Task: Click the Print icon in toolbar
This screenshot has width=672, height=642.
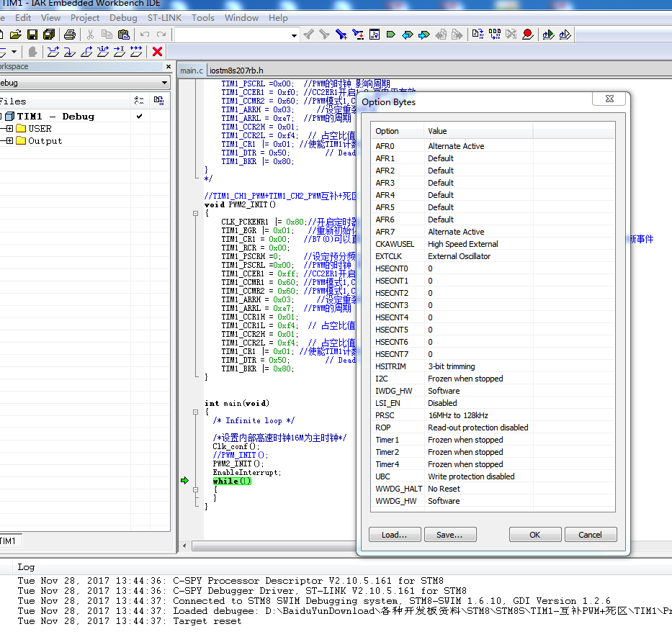Action: pyautogui.click(x=70, y=35)
